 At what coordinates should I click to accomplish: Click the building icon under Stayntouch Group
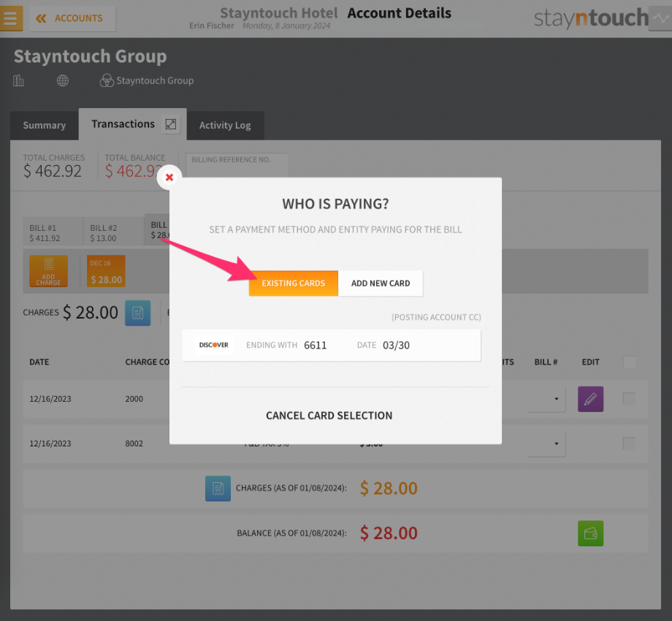(x=18, y=80)
